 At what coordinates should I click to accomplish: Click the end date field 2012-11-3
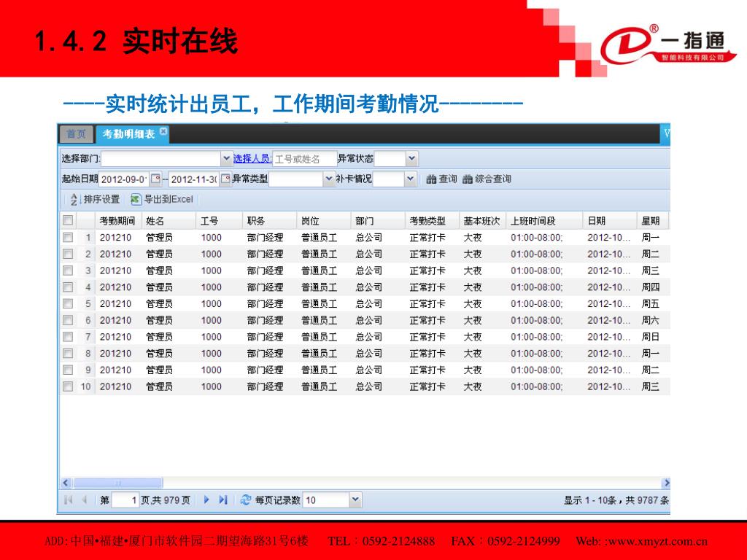point(194,179)
